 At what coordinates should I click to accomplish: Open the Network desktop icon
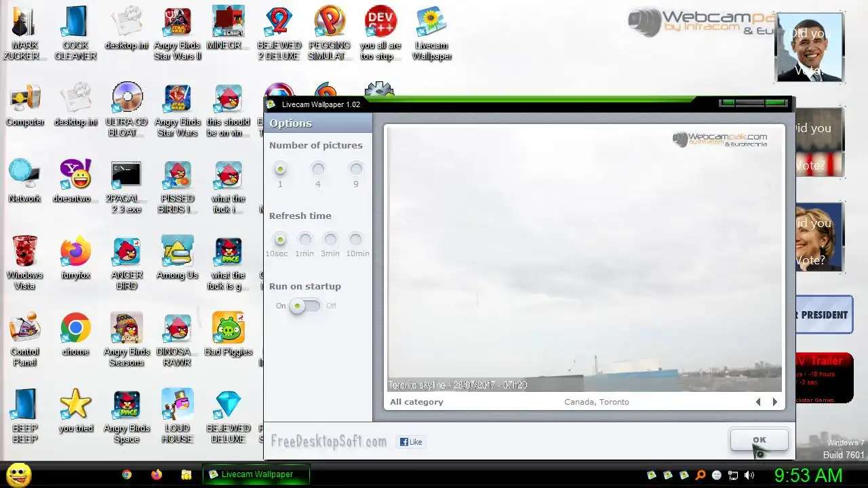tap(25, 181)
